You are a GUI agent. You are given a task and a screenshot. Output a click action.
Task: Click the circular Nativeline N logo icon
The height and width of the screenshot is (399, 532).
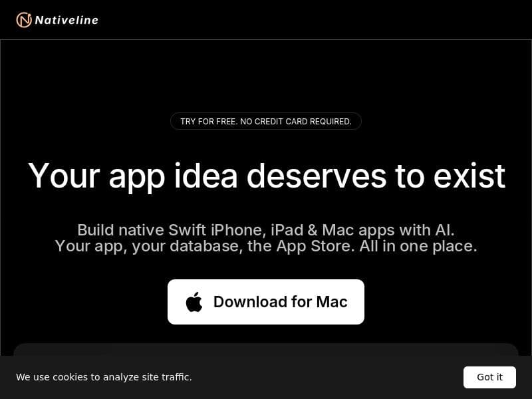click(x=24, y=20)
